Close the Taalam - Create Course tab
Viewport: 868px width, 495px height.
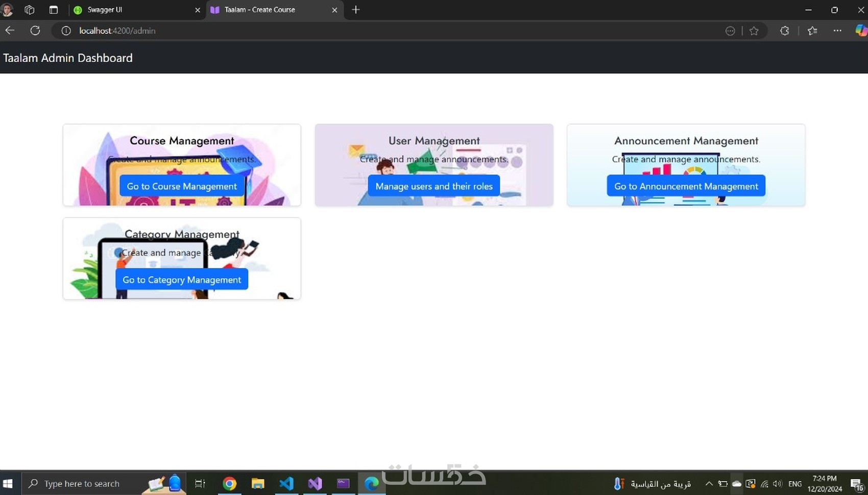click(x=334, y=10)
